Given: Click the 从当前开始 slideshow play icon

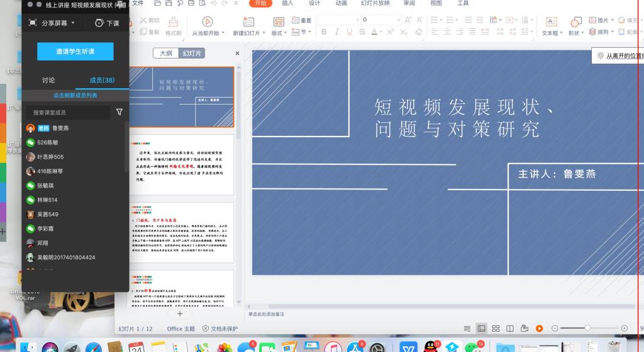Looking at the screenshot, I should coord(208,21).
